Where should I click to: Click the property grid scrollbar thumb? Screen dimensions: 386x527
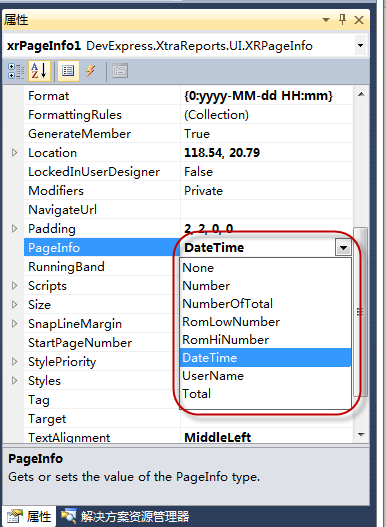361,312
